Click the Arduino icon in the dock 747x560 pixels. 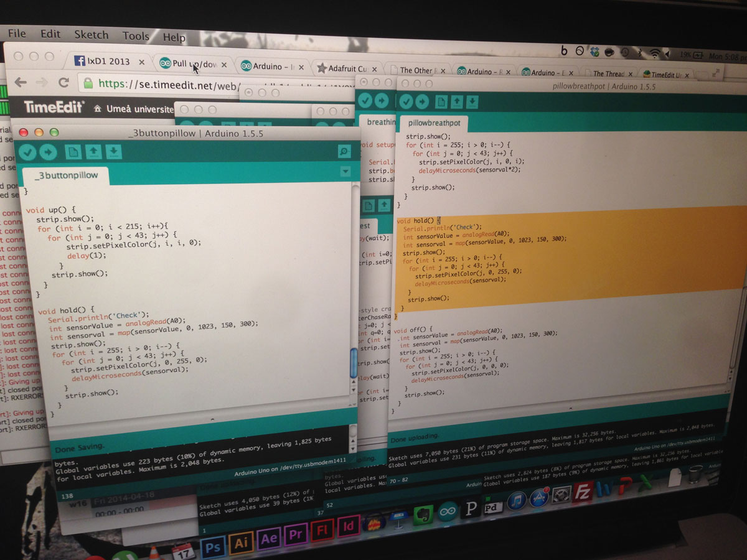(447, 512)
